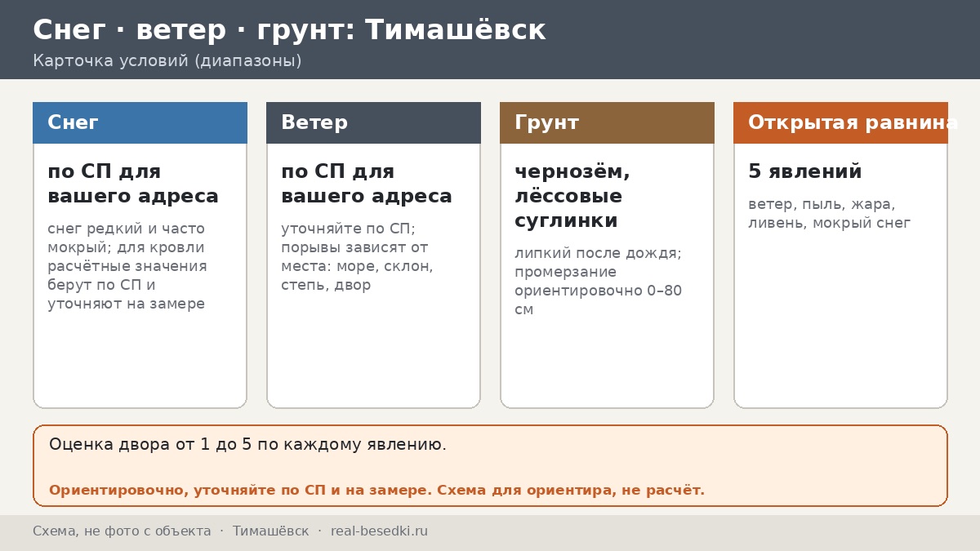Click the subtitle 'Карточка условий (диапазоны)'

pyautogui.click(x=167, y=61)
